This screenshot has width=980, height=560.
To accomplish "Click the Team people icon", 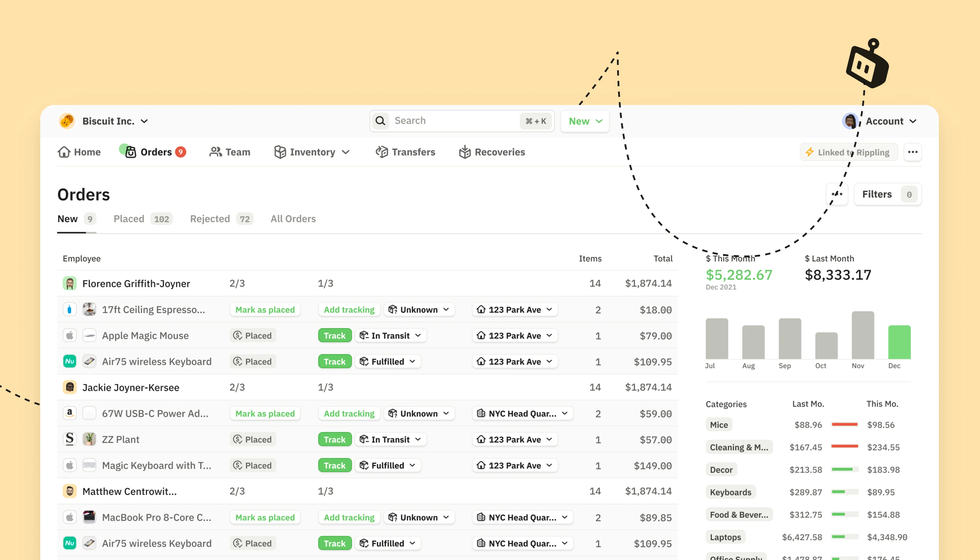I will (215, 152).
